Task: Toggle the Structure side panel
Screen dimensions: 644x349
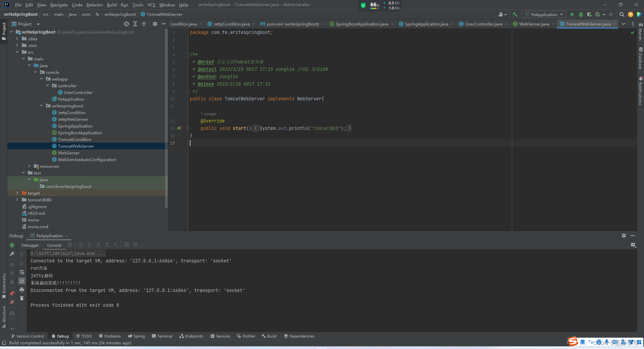Action: (4, 317)
